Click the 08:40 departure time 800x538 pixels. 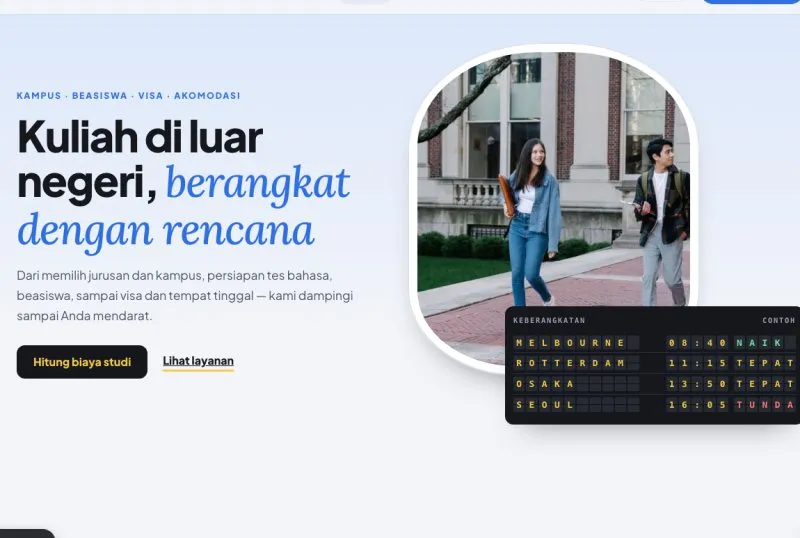[697, 343]
